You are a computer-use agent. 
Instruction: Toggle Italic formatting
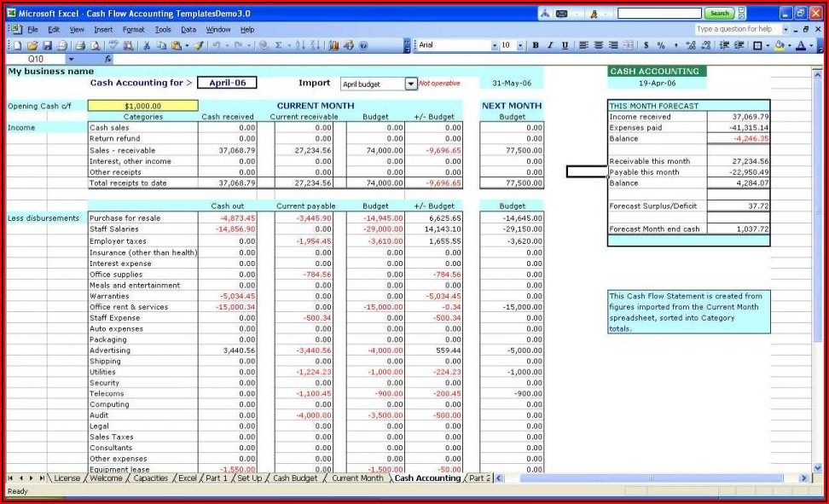(x=550, y=45)
